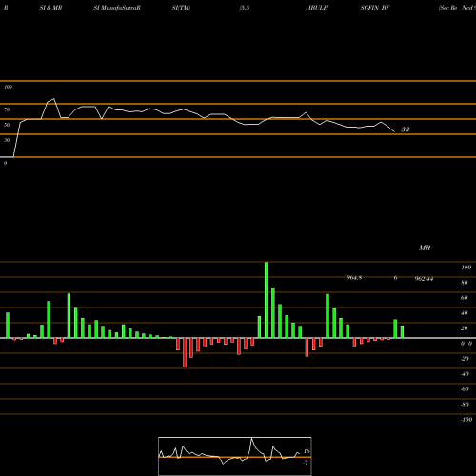Click the SI MunafaSutraR header label

pos(117,8)
